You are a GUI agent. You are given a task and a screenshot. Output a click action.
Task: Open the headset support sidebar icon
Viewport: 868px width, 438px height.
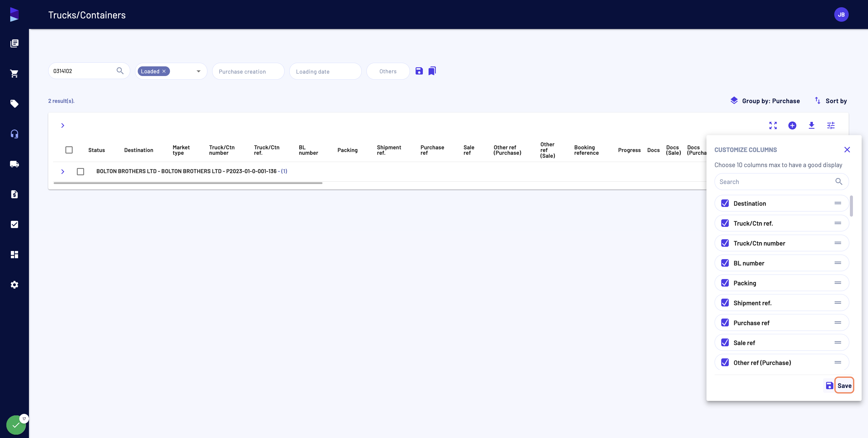coord(14,134)
